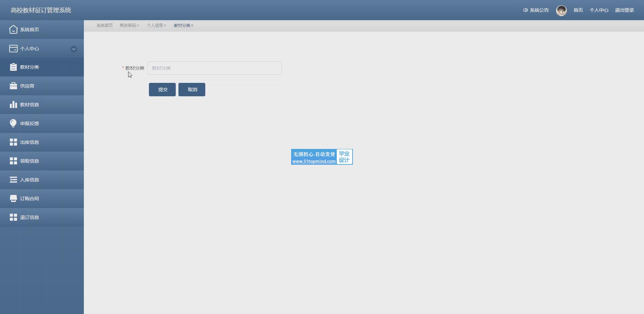Open 系统首页 in the sidebar

[42, 30]
